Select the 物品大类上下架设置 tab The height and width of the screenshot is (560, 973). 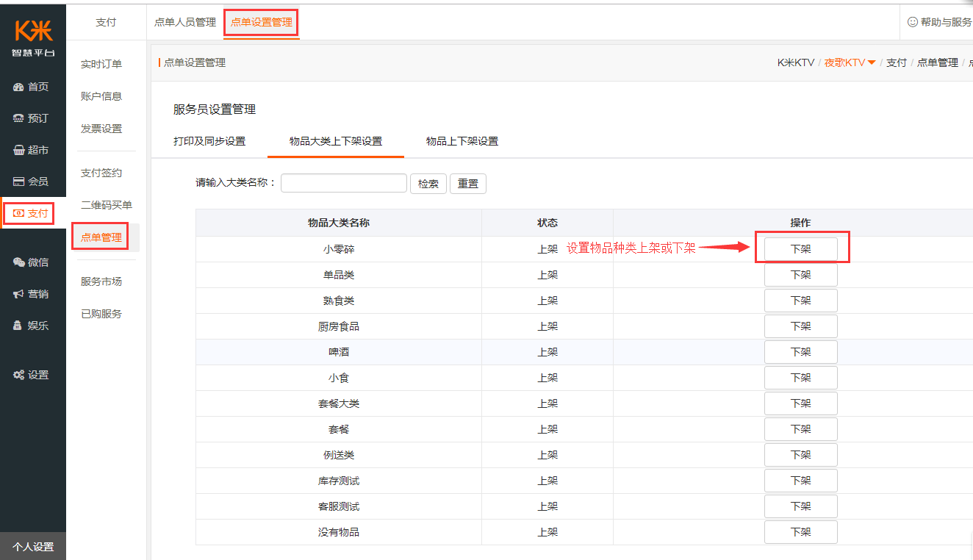(336, 141)
